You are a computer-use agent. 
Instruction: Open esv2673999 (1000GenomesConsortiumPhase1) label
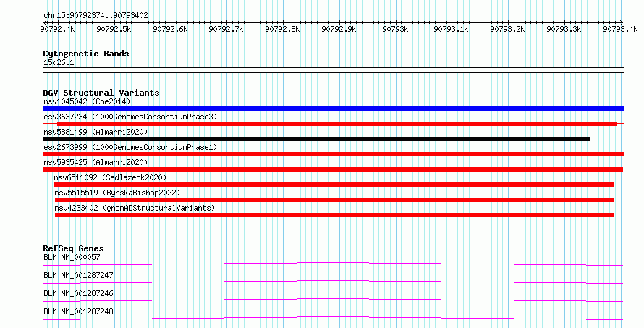pos(130,147)
